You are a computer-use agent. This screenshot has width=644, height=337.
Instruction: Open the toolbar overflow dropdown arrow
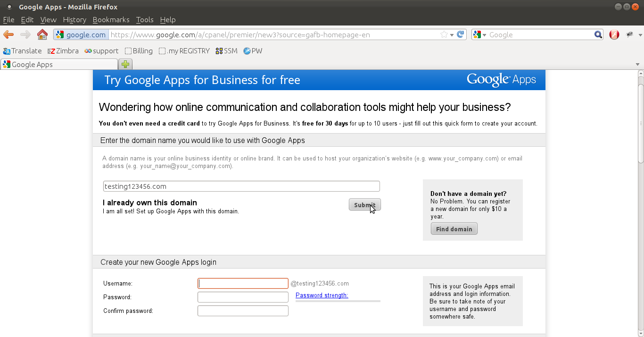[640, 35]
